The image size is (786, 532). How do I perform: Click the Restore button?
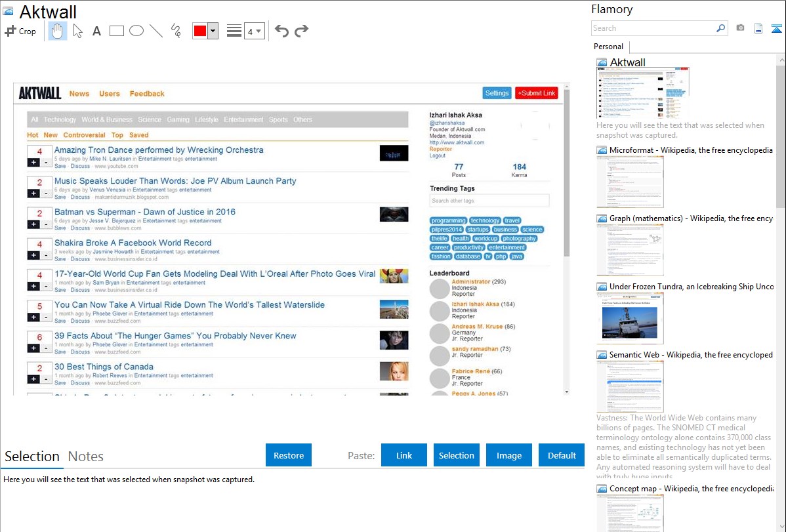[x=289, y=455]
